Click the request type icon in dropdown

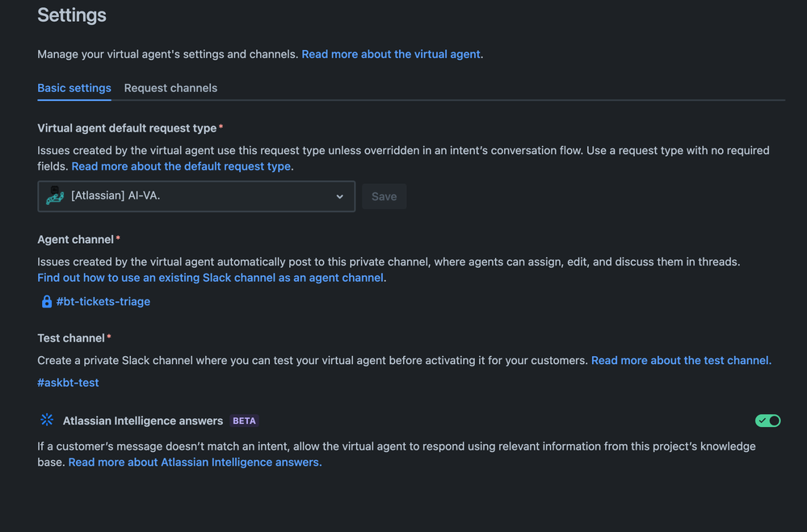pyautogui.click(x=55, y=196)
